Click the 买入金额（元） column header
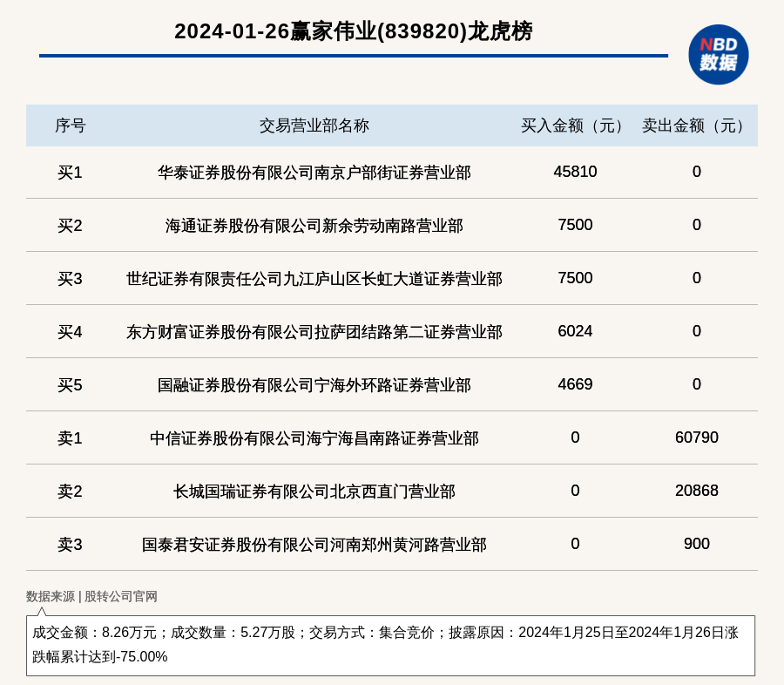Image resolution: width=784 pixels, height=685 pixels. (575, 125)
